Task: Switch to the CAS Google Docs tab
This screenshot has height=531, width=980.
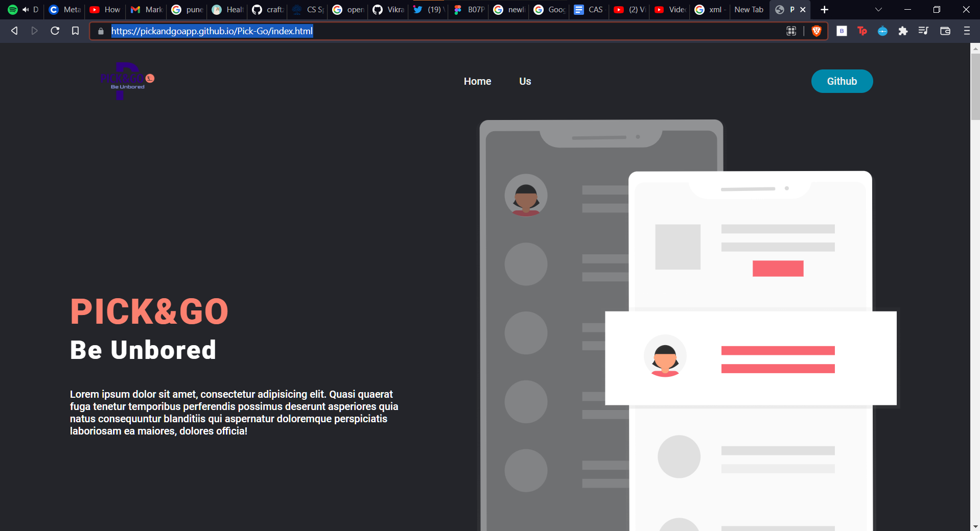Action: (x=590, y=10)
